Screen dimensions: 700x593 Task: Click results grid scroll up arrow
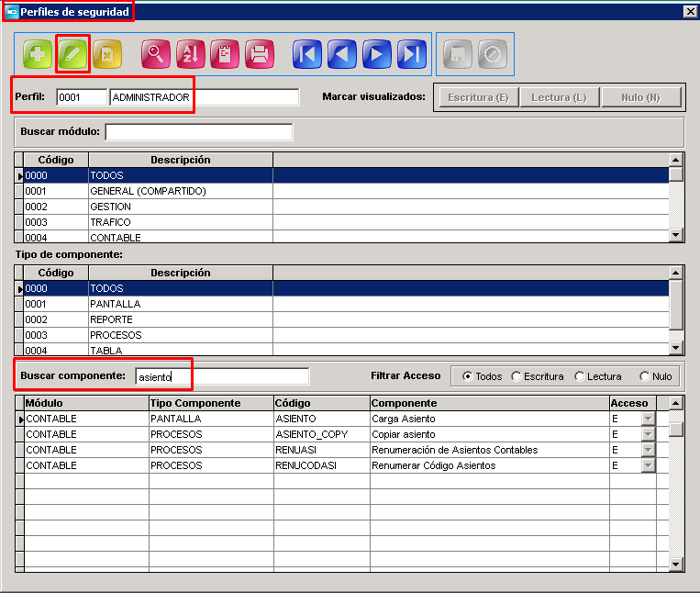pyautogui.click(x=676, y=404)
